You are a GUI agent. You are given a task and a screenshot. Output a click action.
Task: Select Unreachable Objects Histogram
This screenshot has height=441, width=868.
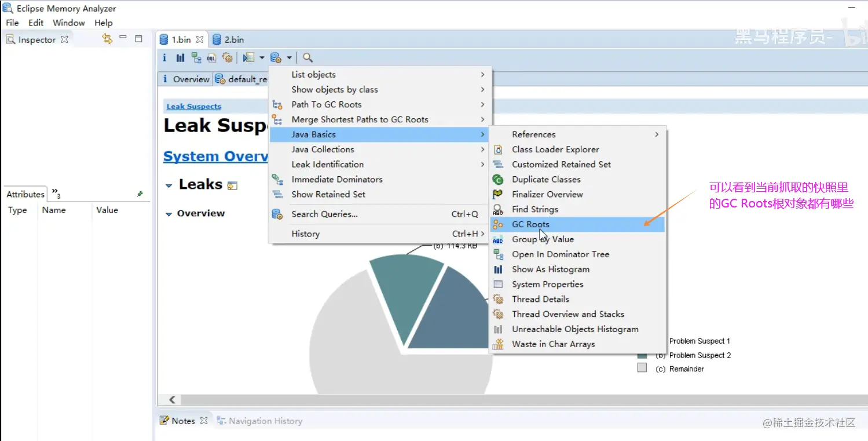click(578, 329)
